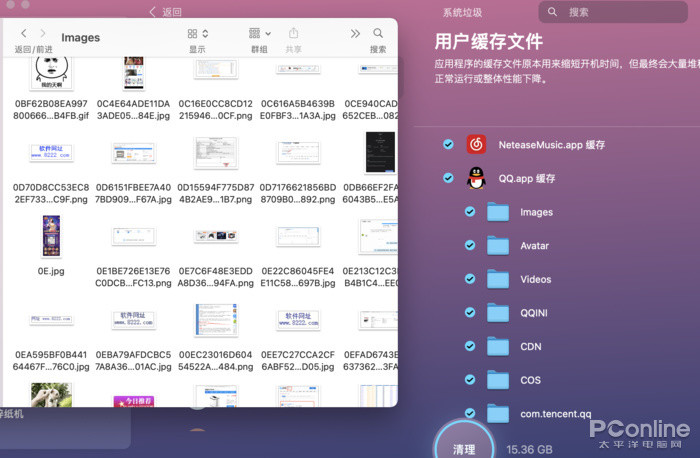Select file 0D6151FBEE7A40...F67A.jpg
This screenshot has width=700, height=458.
click(x=133, y=193)
